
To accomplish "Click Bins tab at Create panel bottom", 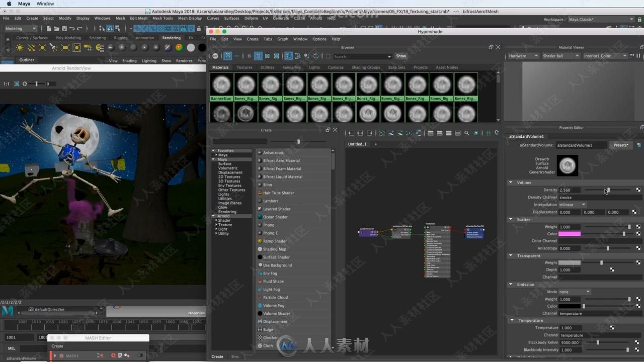I will tap(235, 356).
